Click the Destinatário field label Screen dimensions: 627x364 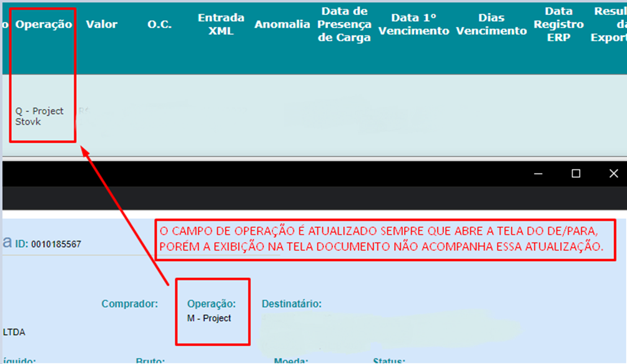[x=291, y=304]
